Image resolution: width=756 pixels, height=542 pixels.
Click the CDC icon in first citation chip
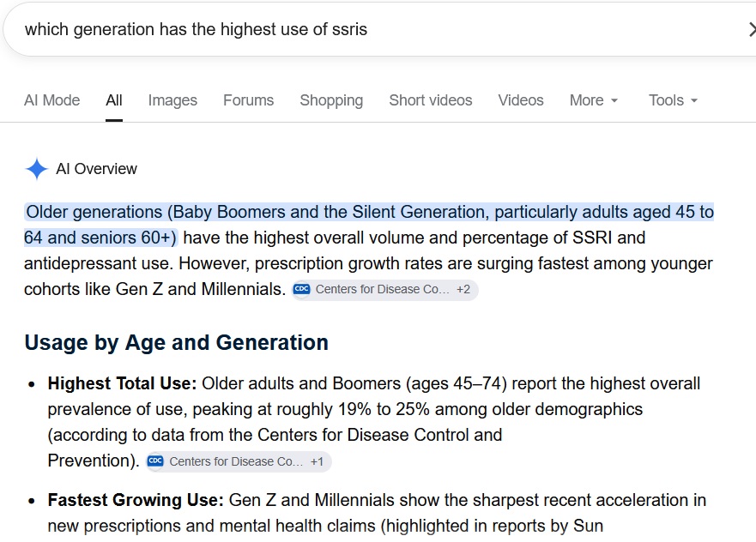coord(302,289)
